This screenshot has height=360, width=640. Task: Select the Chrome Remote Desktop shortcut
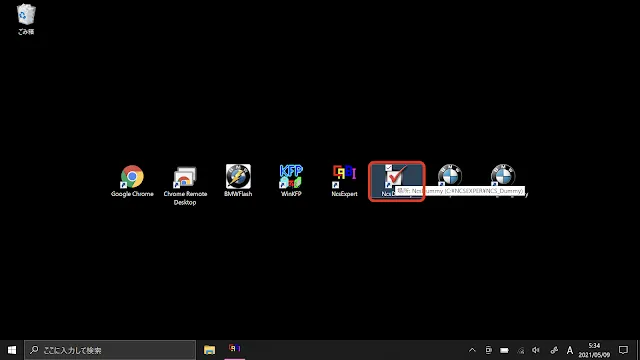(185, 185)
